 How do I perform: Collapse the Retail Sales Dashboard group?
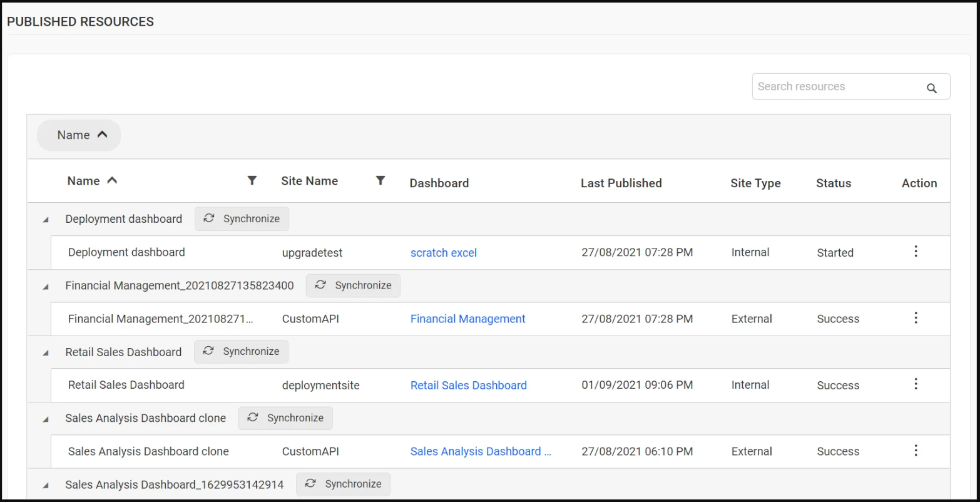(x=45, y=353)
